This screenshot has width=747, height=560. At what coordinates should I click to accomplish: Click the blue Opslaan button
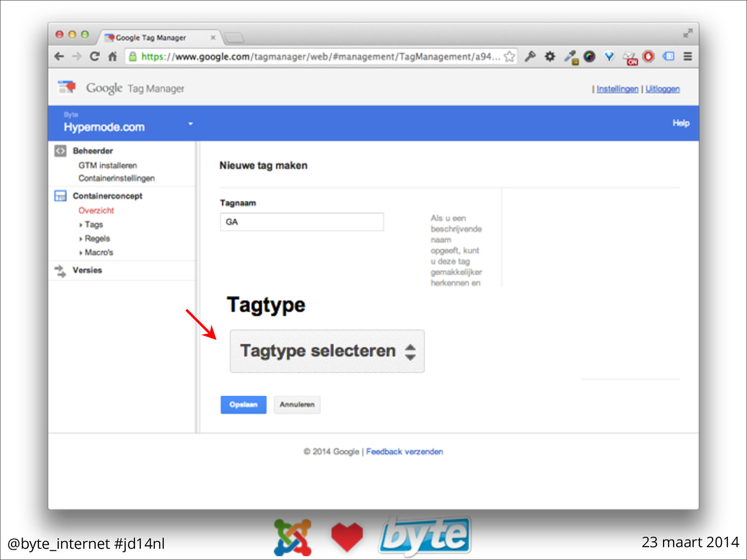click(244, 405)
